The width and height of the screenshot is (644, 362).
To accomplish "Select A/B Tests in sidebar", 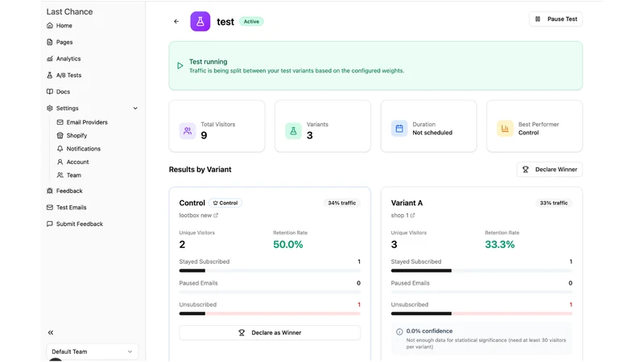I will (x=68, y=75).
